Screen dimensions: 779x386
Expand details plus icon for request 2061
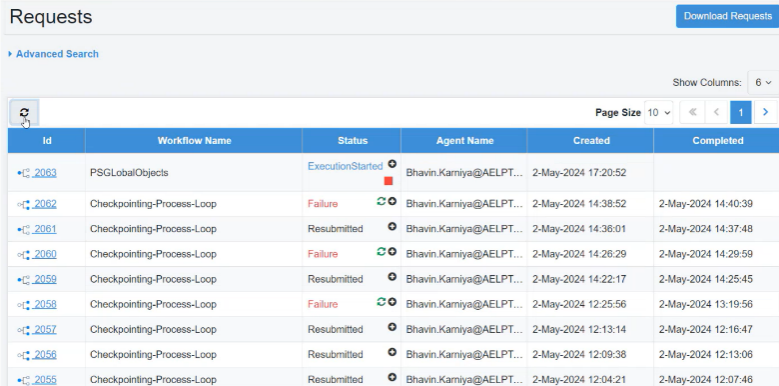point(392,226)
